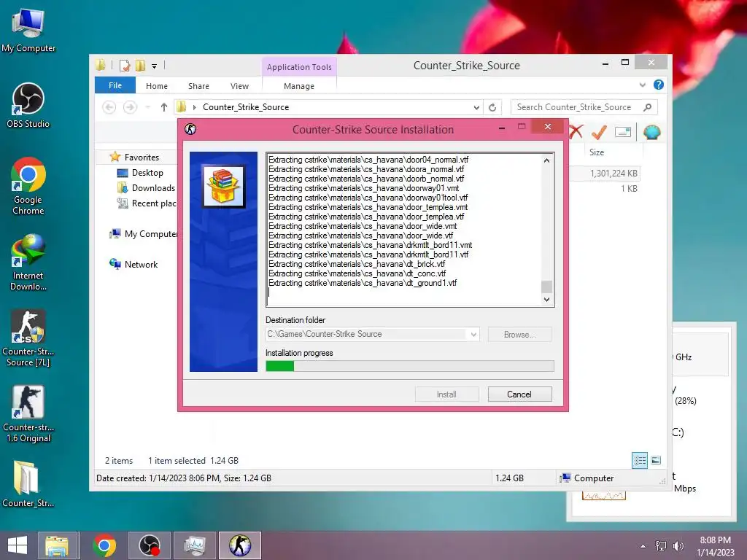Click Explorer forward navigation arrow
Screen dimensions: 747x560
[130, 108]
